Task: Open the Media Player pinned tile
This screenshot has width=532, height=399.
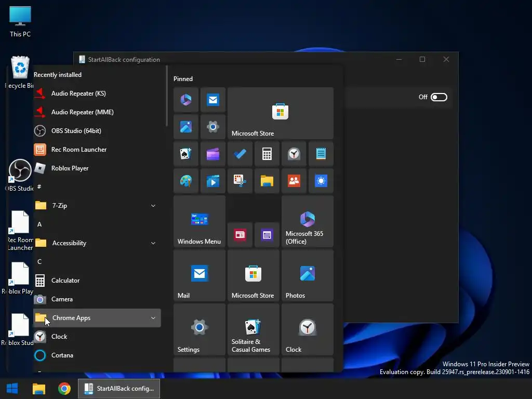Action: pyautogui.click(x=212, y=181)
